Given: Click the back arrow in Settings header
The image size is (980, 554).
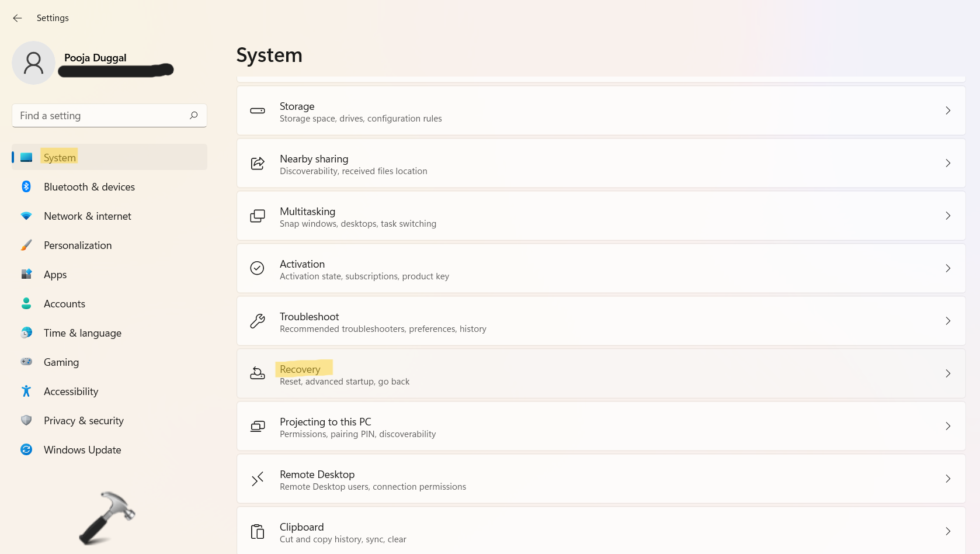Looking at the screenshot, I should click(x=18, y=18).
